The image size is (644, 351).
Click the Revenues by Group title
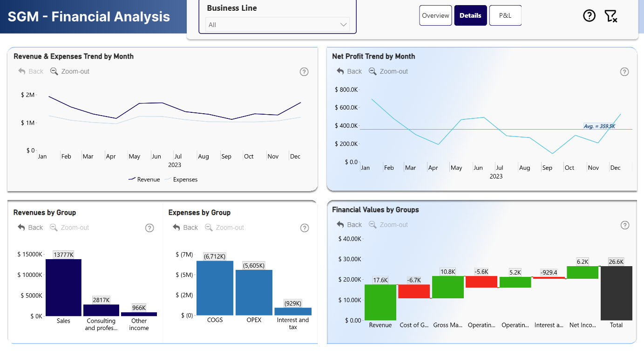(45, 213)
